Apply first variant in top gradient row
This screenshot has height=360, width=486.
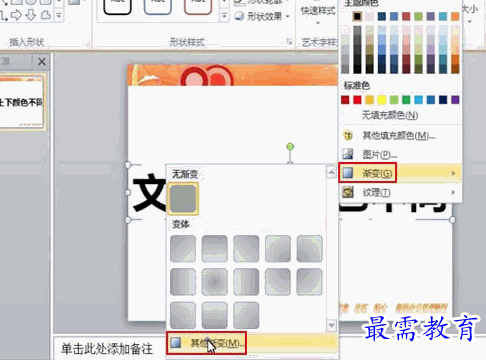coord(183,249)
